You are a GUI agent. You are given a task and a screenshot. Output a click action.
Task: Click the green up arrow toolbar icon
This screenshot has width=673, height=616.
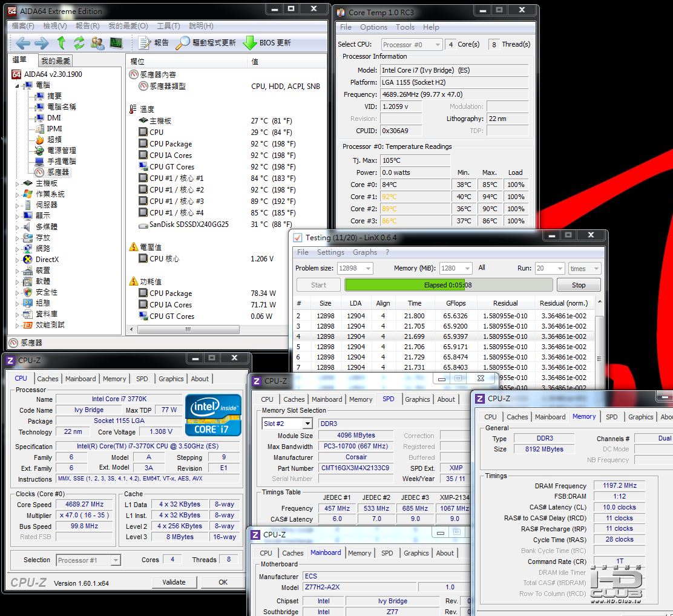(x=61, y=42)
